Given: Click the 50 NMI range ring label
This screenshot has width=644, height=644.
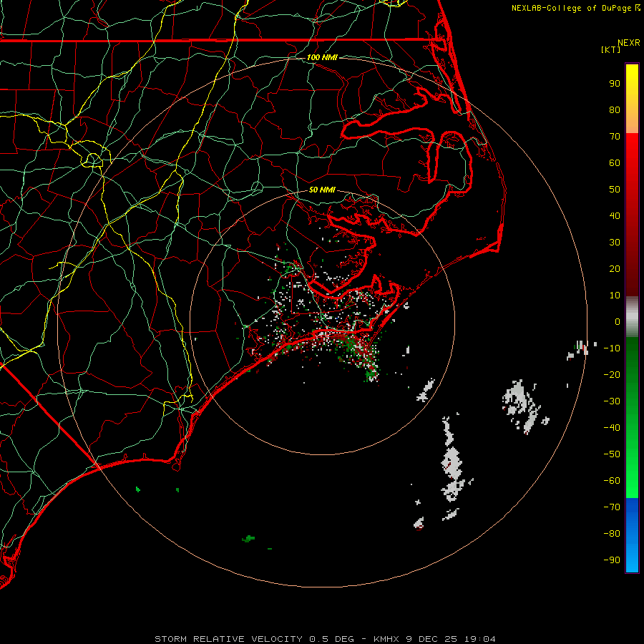Looking at the screenshot, I should click(x=322, y=190).
